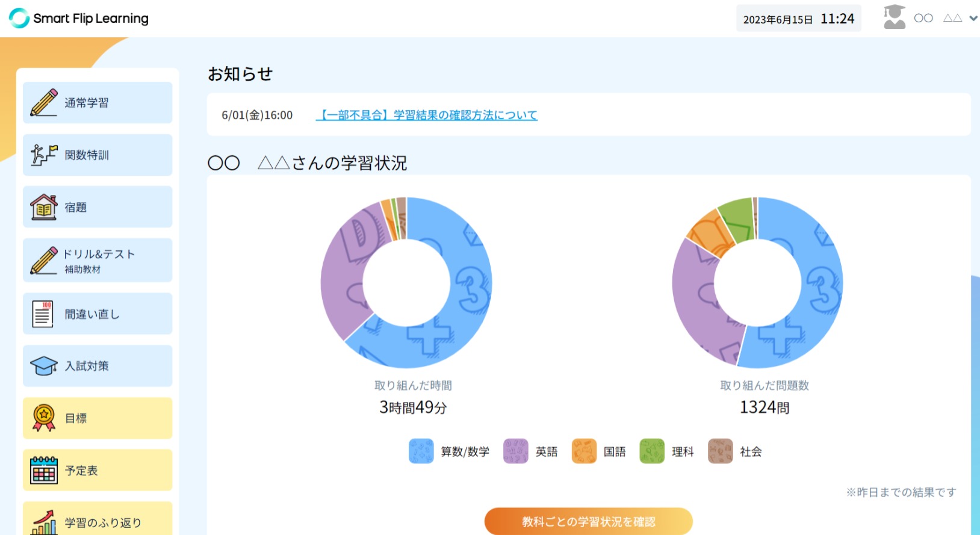Click the pencil icon for 通常学習
Screen dimensions: 980x535
pyautogui.click(x=44, y=103)
